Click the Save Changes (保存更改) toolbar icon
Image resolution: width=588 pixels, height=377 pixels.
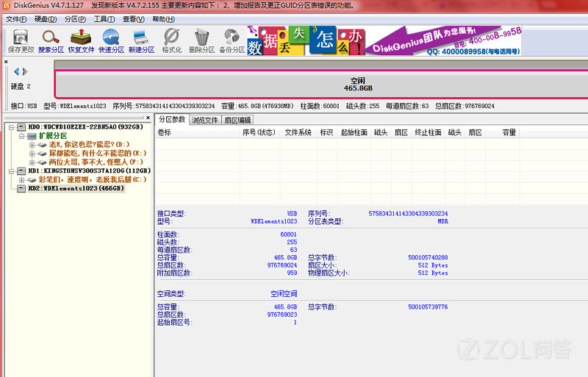click(x=21, y=41)
